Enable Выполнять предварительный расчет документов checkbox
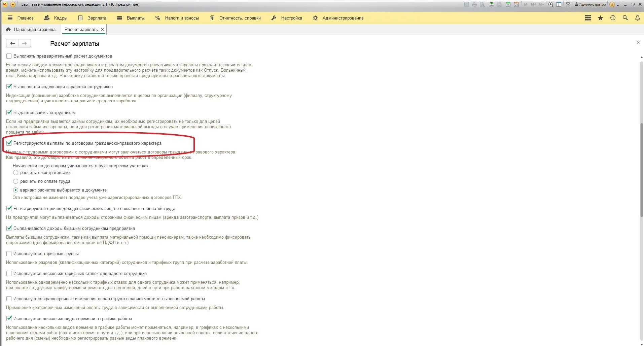Screen dimensions: 644x346 (9, 56)
